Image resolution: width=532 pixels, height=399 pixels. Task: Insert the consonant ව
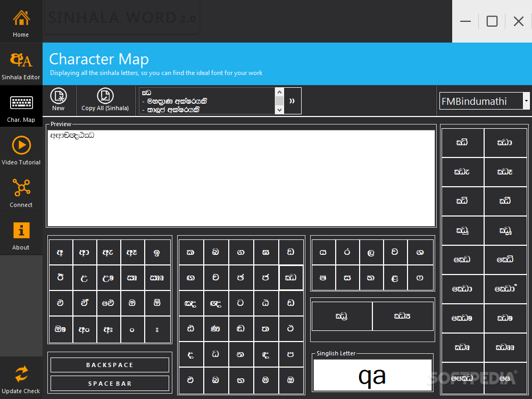pyautogui.click(x=395, y=252)
